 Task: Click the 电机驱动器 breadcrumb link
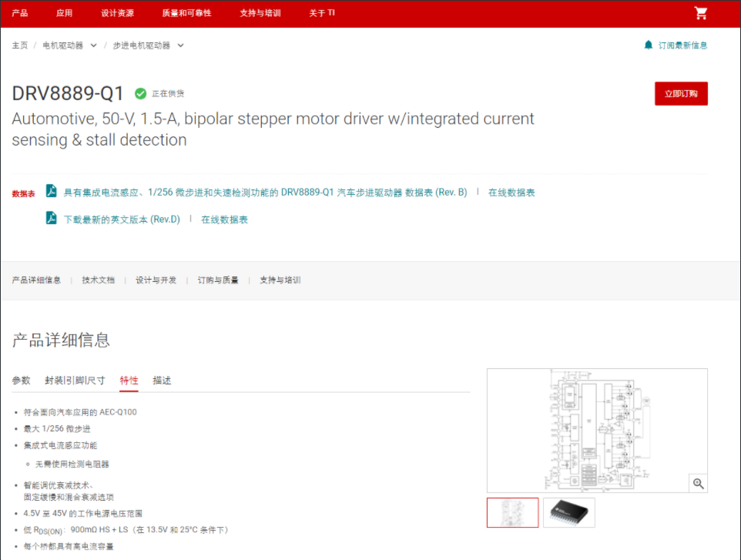point(63,45)
